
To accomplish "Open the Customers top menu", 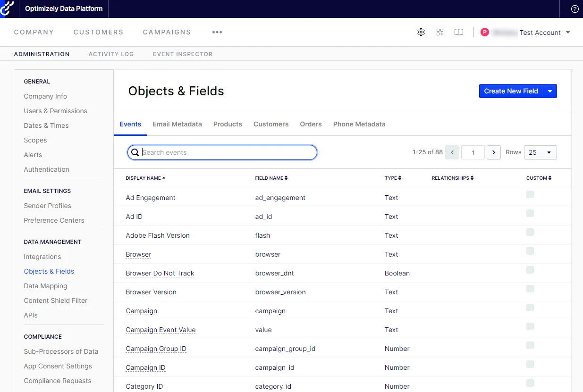I will (98, 32).
